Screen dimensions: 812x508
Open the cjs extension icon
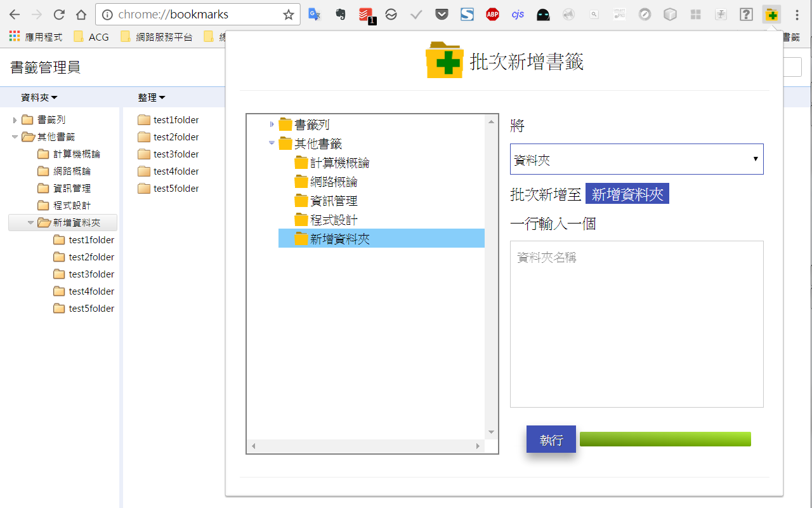pyautogui.click(x=518, y=14)
